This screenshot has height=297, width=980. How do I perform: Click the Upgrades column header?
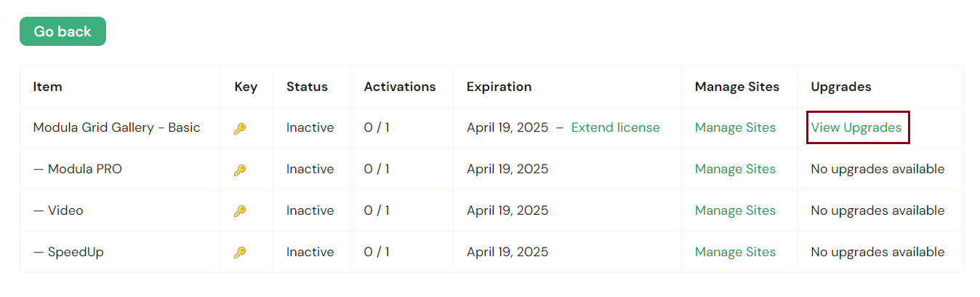click(840, 87)
